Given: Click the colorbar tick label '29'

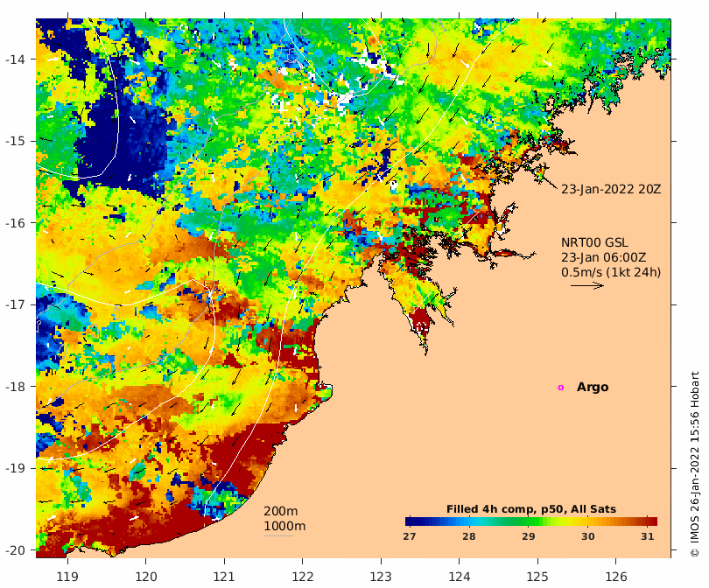Looking at the screenshot, I should pyautogui.click(x=529, y=536).
